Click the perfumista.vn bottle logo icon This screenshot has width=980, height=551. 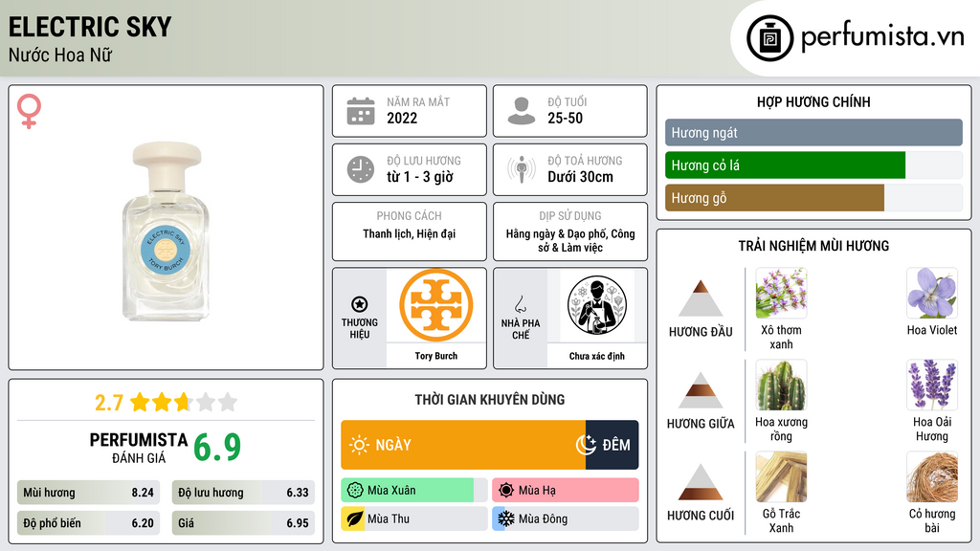(x=769, y=38)
